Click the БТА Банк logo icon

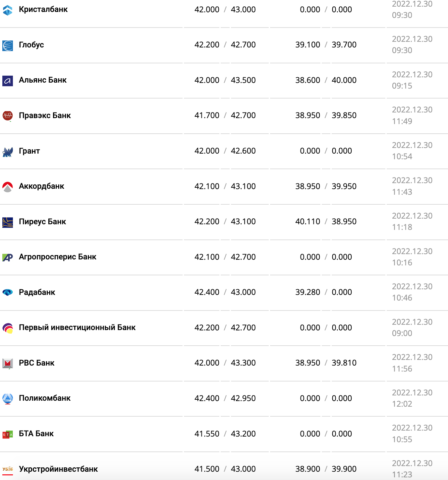(x=8, y=434)
